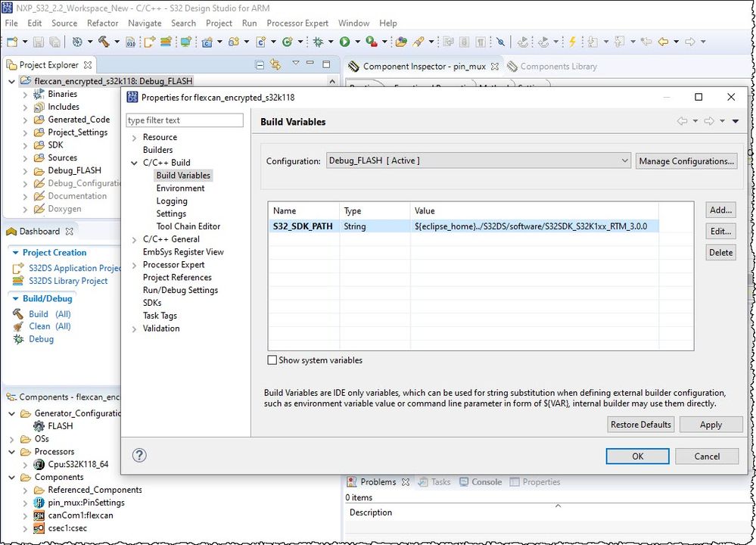Image resolution: width=756 pixels, height=545 pixels.
Task: Click the green Run toolbar icon
Action: pyautogui.click(x=345, y=42)
